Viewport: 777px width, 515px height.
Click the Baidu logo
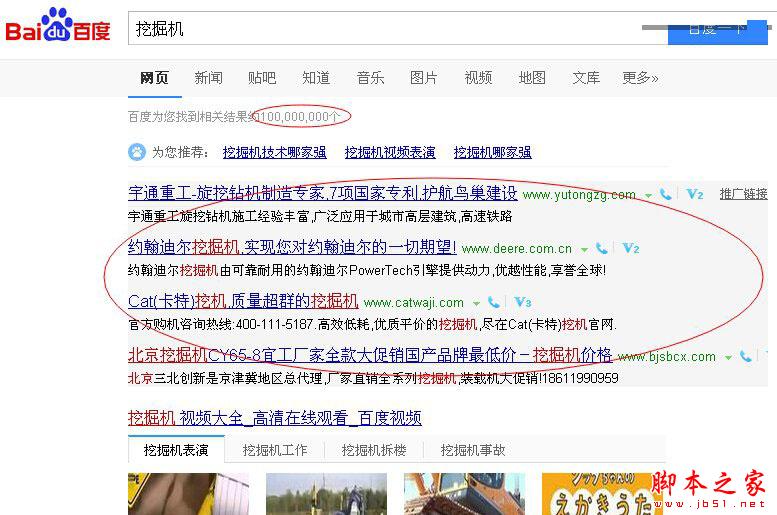coord(57,25)
